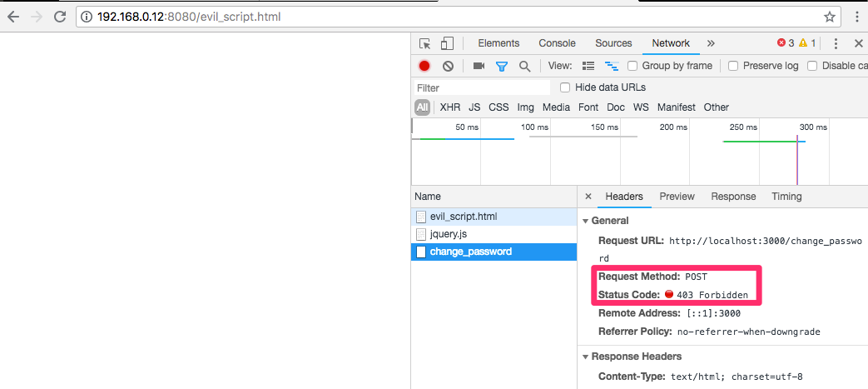Screen dimensions: 868x389
Task: Filter requests by WS
Action: pos(641,107)
